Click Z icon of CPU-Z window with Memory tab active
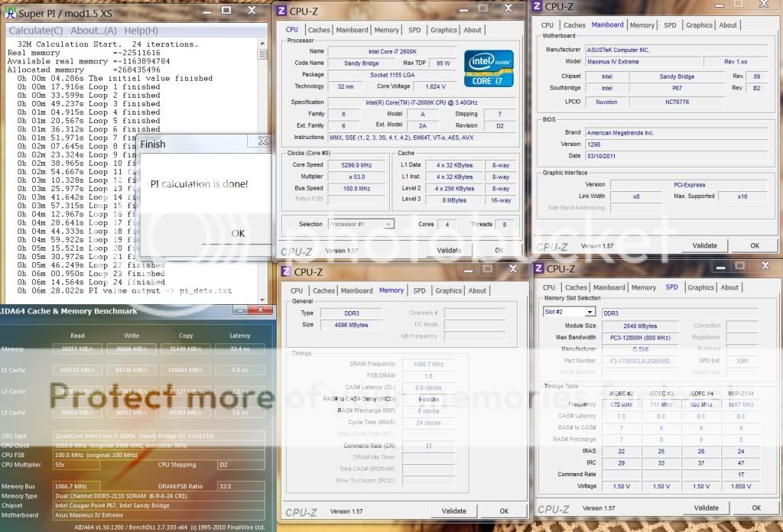This screenshot has height=532, width=783. pyautogui.click(x=286, y=271)
